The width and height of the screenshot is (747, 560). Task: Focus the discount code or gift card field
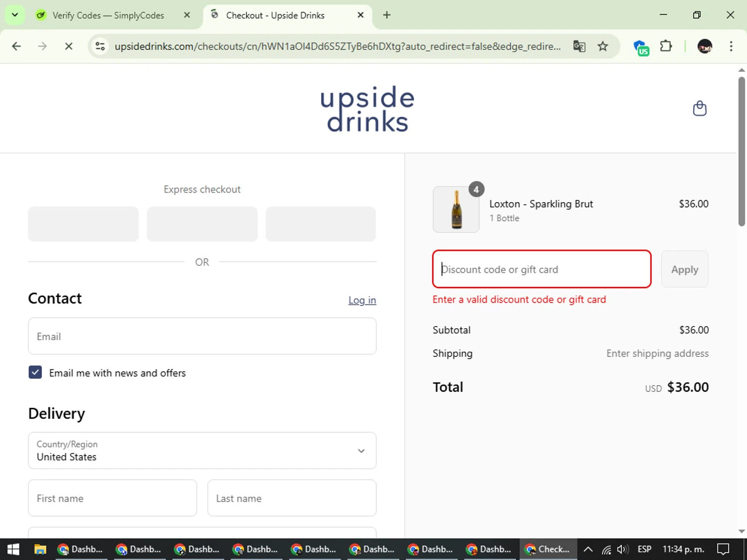click(x=542, y=269)
